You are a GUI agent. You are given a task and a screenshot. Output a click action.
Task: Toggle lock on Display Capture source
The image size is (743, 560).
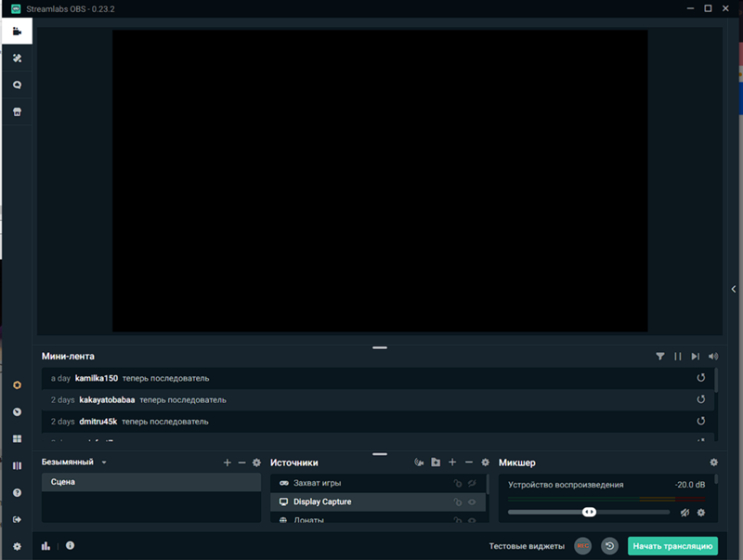458,502
